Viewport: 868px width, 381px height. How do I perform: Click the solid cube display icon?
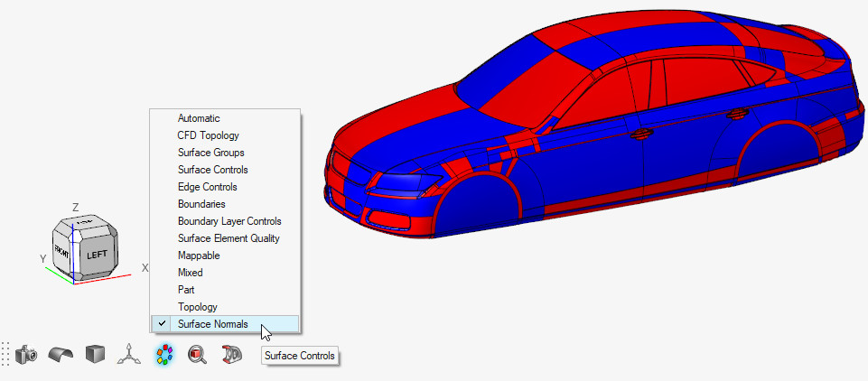coord(95,355)
